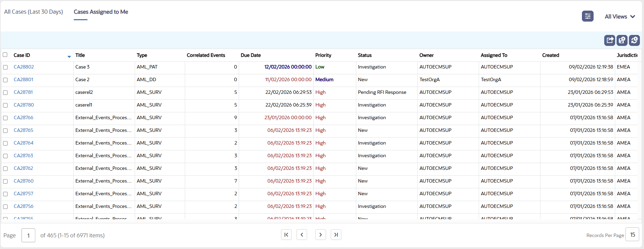This screenshot has width=644, height=249.
Task: Open case link CA28802
Action: click(x=24, y=67)
